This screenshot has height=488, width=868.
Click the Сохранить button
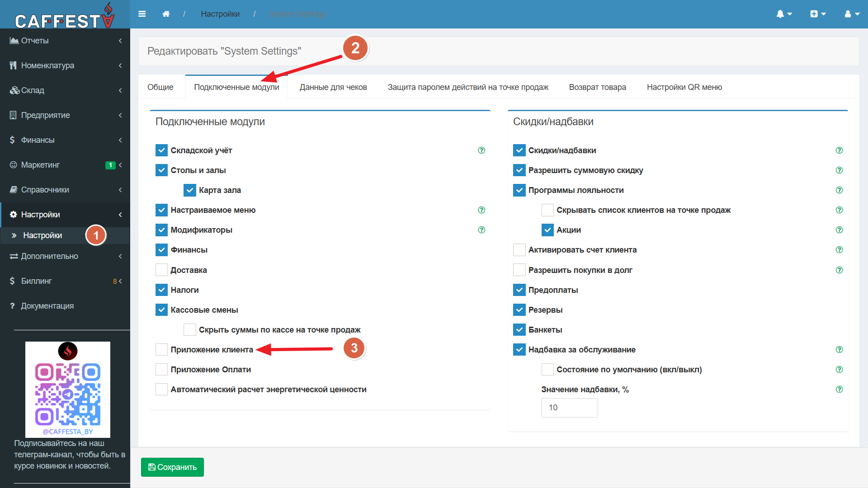coord(172,467)
